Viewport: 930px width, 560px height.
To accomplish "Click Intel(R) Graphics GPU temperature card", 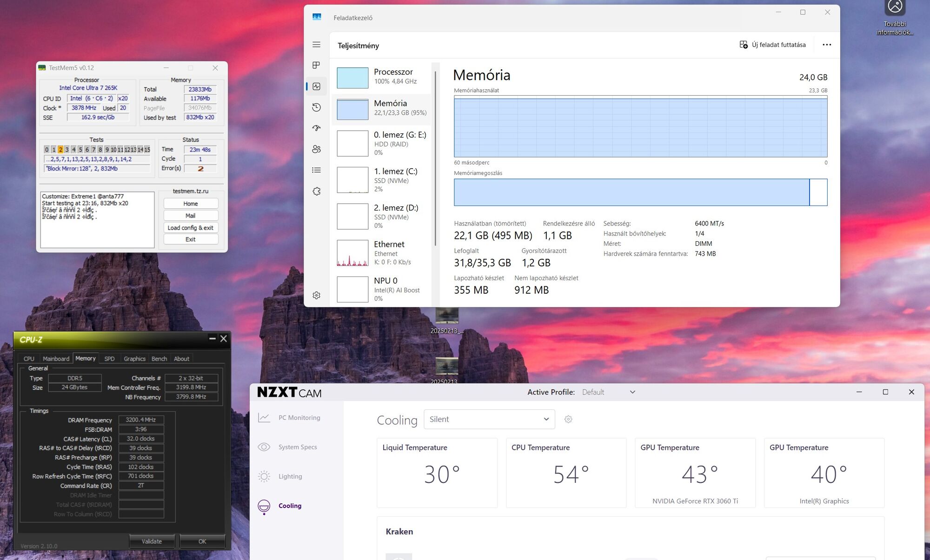I will point(824,473).
